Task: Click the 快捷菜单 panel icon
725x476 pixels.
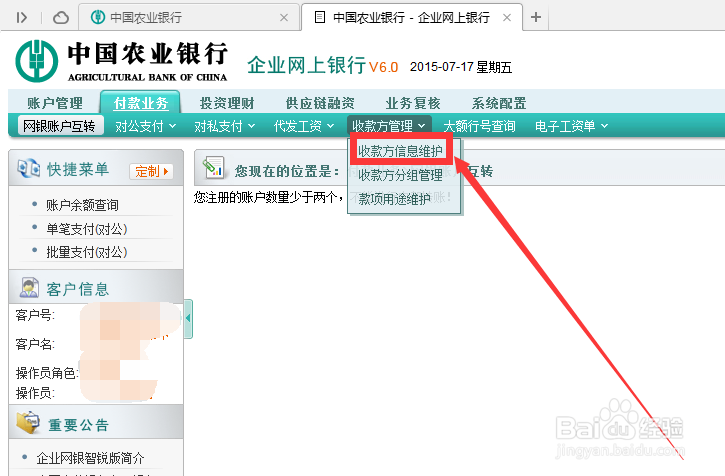Action: click(28, 168)
